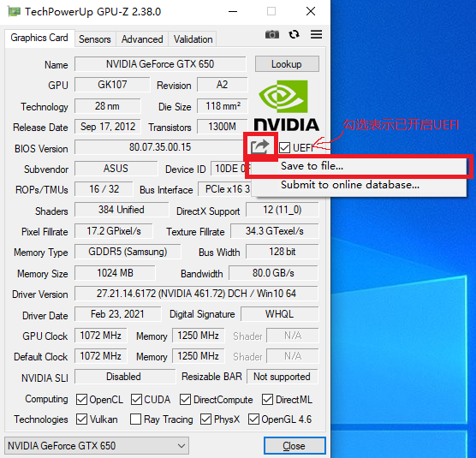This screenshot has height=458, width=476.
Task: Click the BIOS Version field 80.07.35.00.15
Action: 160,147
